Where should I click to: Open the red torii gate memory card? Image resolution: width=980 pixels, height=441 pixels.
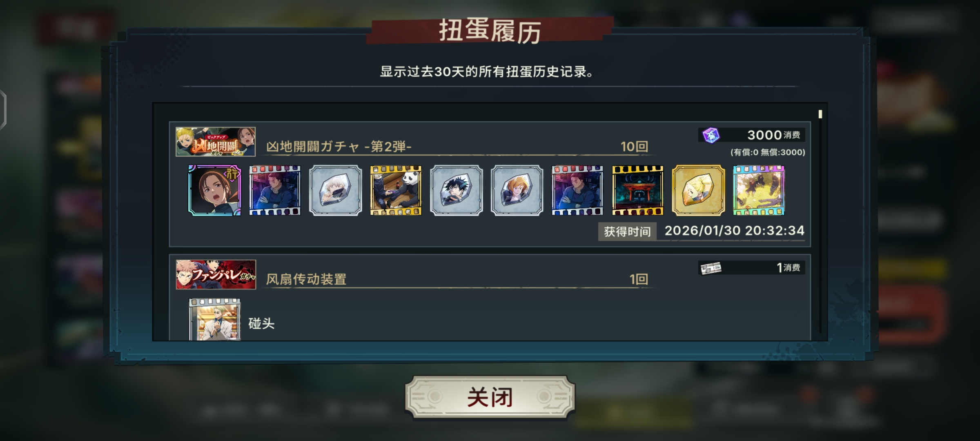[x=638, y=190]
